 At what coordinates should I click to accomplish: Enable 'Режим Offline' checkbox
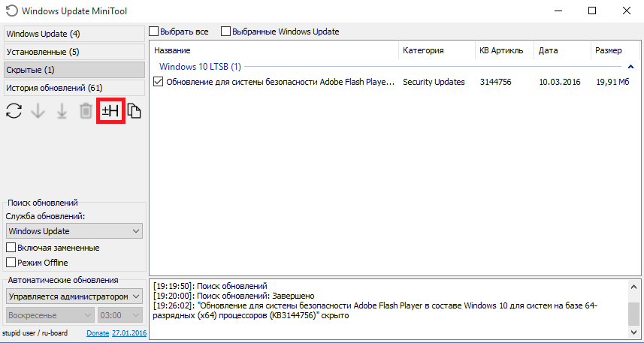click(x=11, y=263)
